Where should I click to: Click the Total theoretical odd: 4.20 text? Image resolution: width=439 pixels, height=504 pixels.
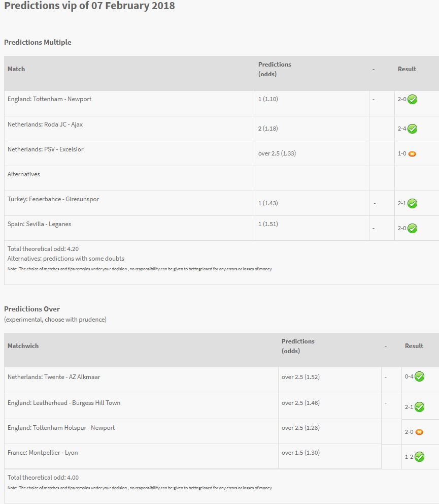click(43, 249)
